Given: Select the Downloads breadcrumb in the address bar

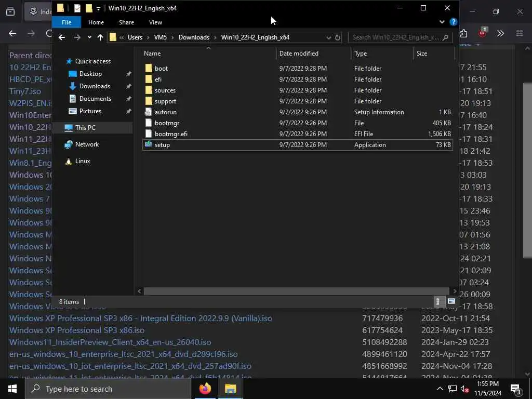Looking at the screenshot, I should click(x=194, y=37).
